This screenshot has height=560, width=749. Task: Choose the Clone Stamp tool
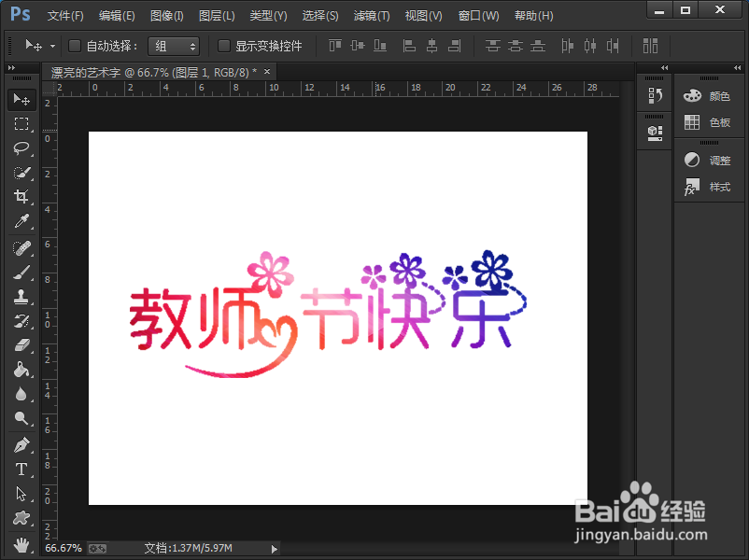tap(21, 297)
